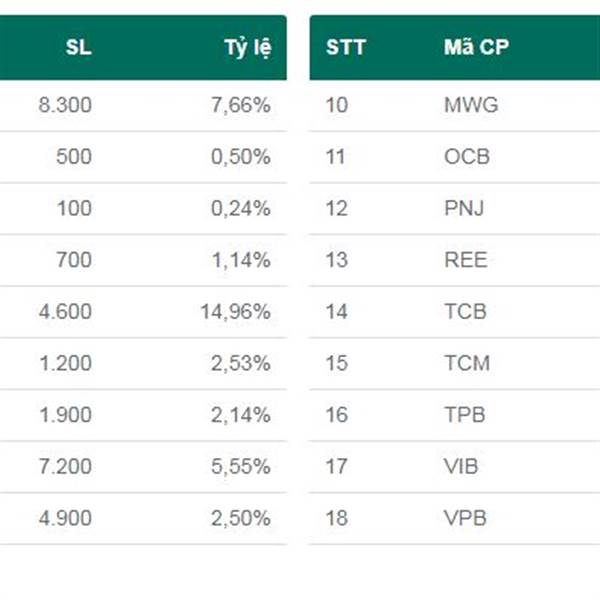Select the PNJ stock code
This screenshot has width=600, height=600.
coord(464,208)
